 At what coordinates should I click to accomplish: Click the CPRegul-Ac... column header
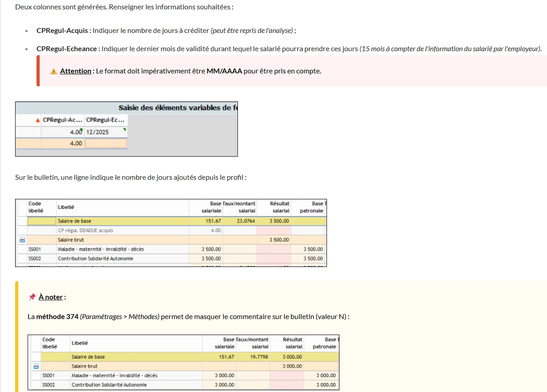click(x=62, y=120)
